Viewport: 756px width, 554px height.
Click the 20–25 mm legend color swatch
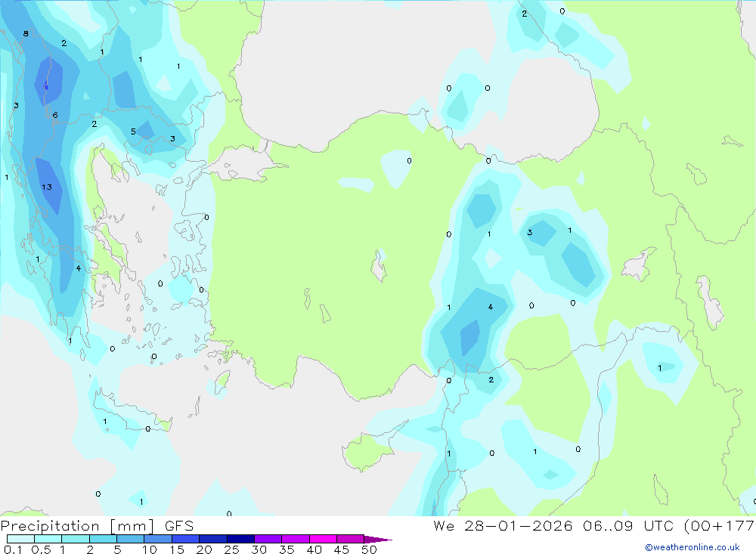click(x=212, y=539)
